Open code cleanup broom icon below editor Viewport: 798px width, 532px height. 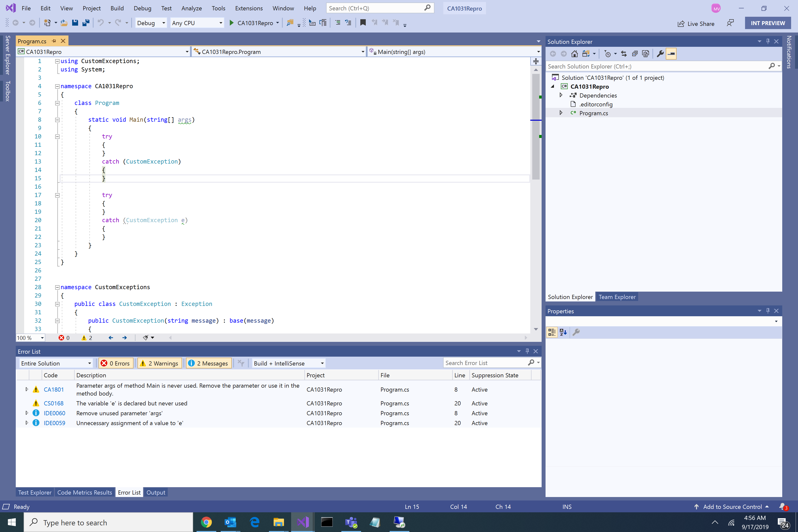click(x=146, y=338)
